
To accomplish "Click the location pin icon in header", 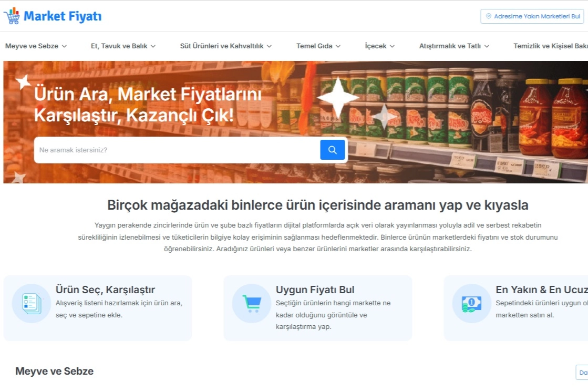I will (x=488, y=16).
